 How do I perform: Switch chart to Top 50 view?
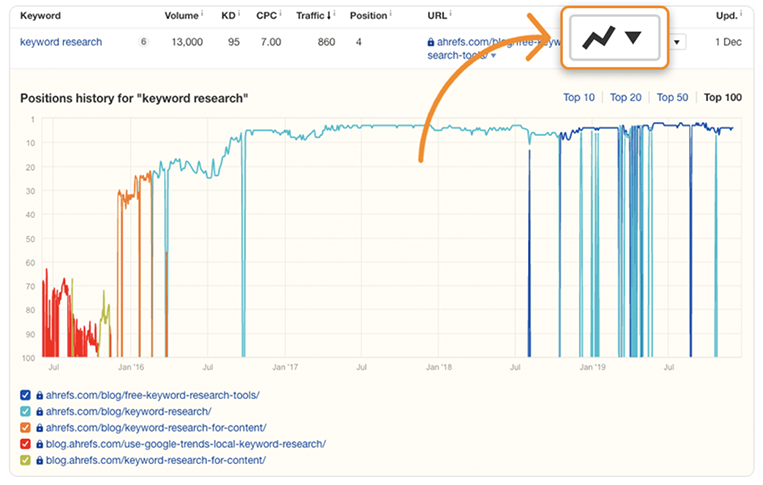tap(672, 97)
